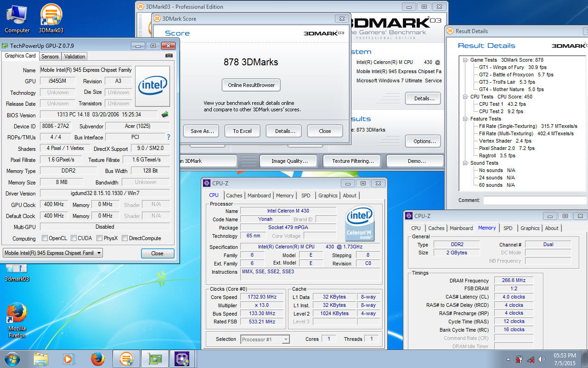
Task: Click the BIOS save chip icon in GPU-Z
Action: coord(164,115)
